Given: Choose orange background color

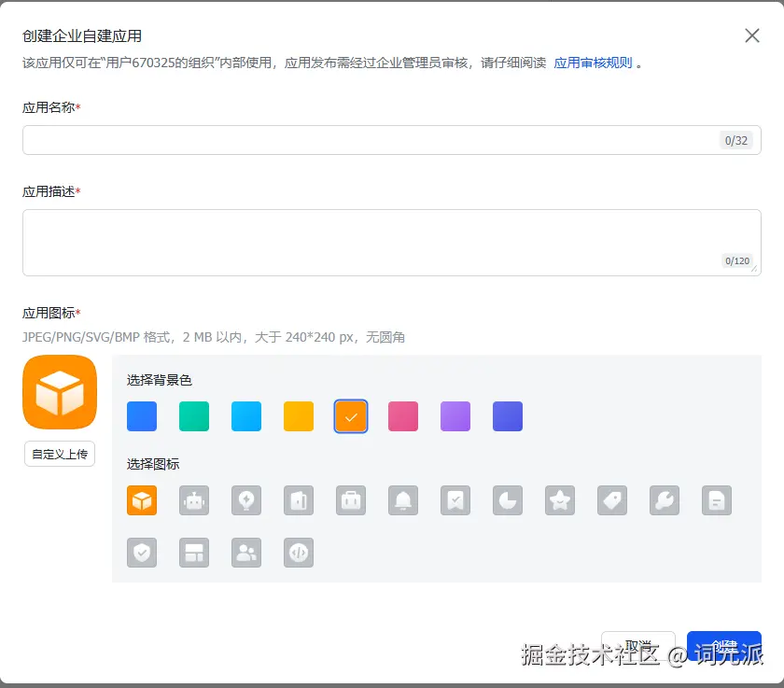Looking at the screenshot, I should click(351, 416).
